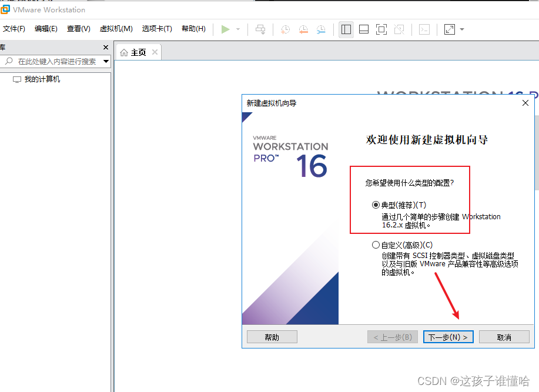Open the 帮助(H) menu
This screenshot has height=392, width=539.
point(193,29)
